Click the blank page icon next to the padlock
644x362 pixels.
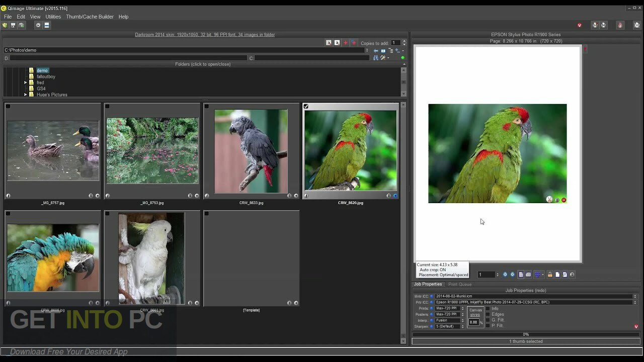[557, 275]
